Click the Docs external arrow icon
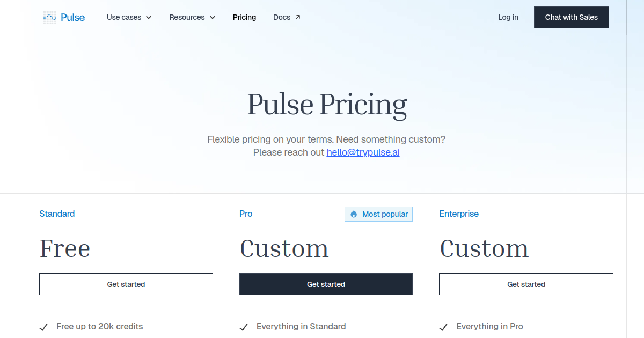The image size is (644, 338). click(298, 17)
